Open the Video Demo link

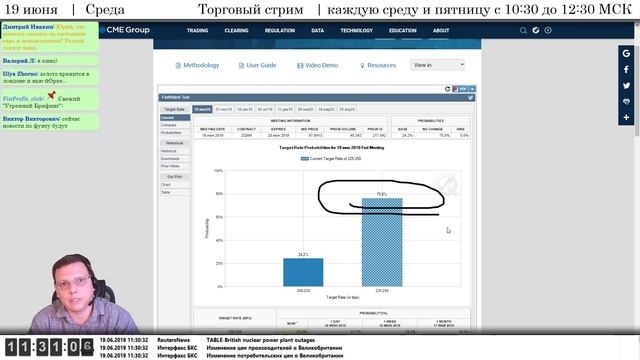[x=318, y=65]
